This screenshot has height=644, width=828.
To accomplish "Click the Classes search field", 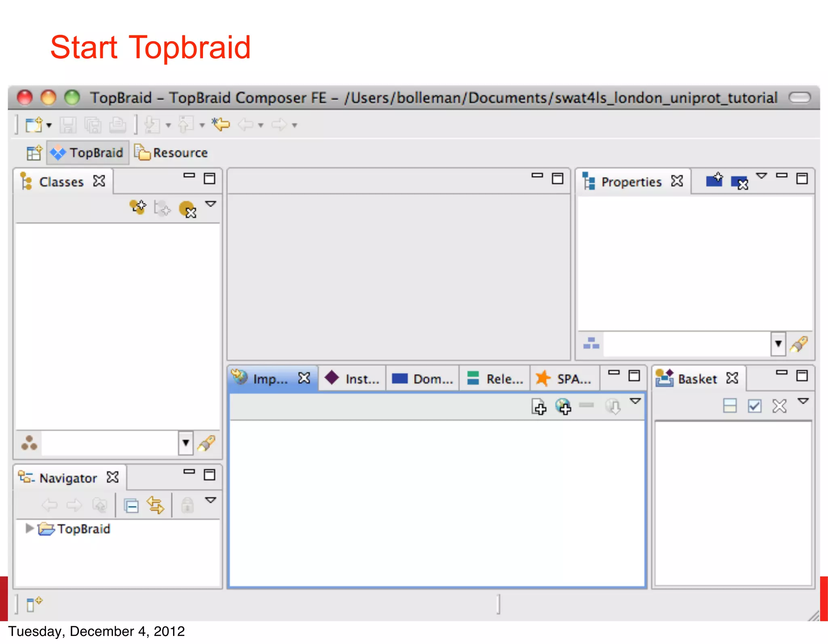I will (x=110, y=443).
